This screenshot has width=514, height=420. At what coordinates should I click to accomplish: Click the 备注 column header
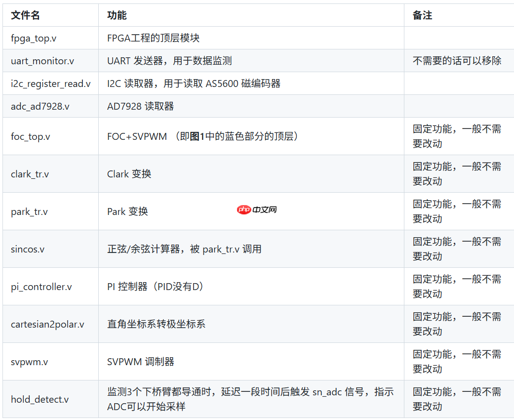point(420,15)
